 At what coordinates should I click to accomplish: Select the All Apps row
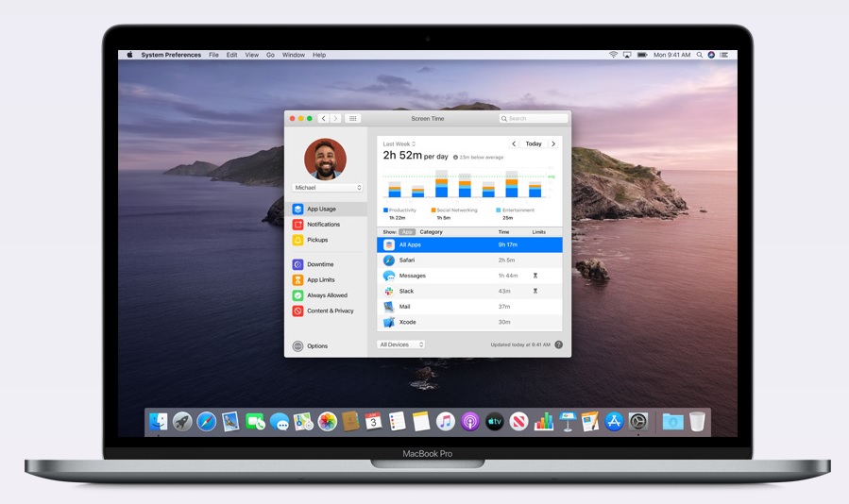click(469, 244)
